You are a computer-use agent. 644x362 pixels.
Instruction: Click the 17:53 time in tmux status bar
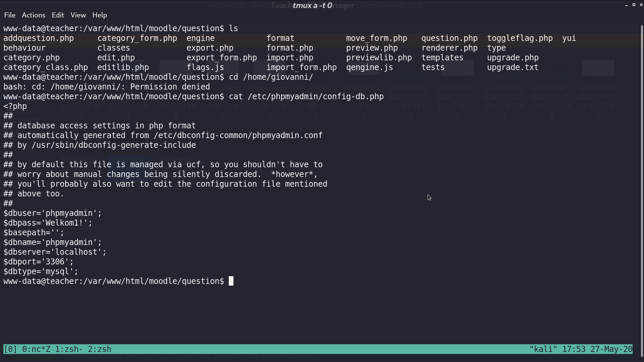pyautogui.click(x=574, y=349)
